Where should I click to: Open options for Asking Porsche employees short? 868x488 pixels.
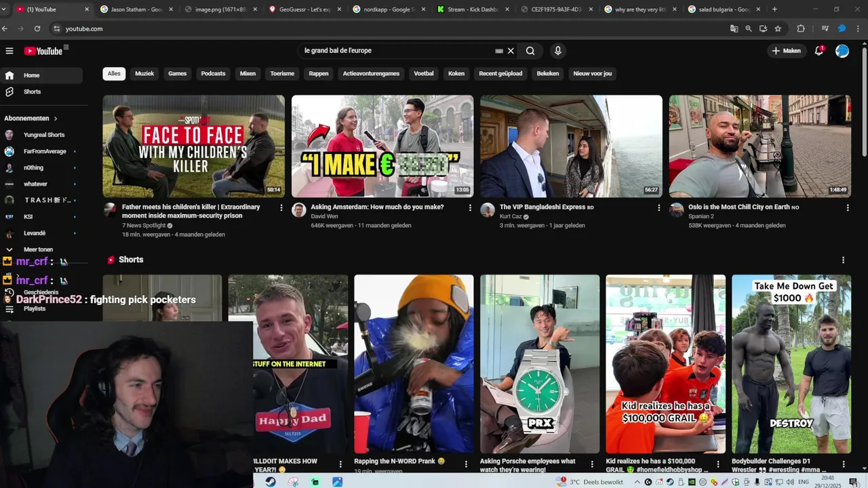pos(592,464)
